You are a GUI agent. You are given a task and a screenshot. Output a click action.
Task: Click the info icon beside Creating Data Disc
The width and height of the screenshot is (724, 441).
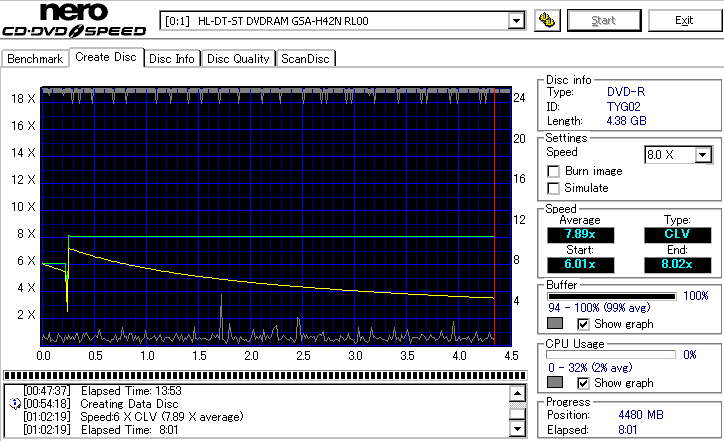[x=14, y=402]
